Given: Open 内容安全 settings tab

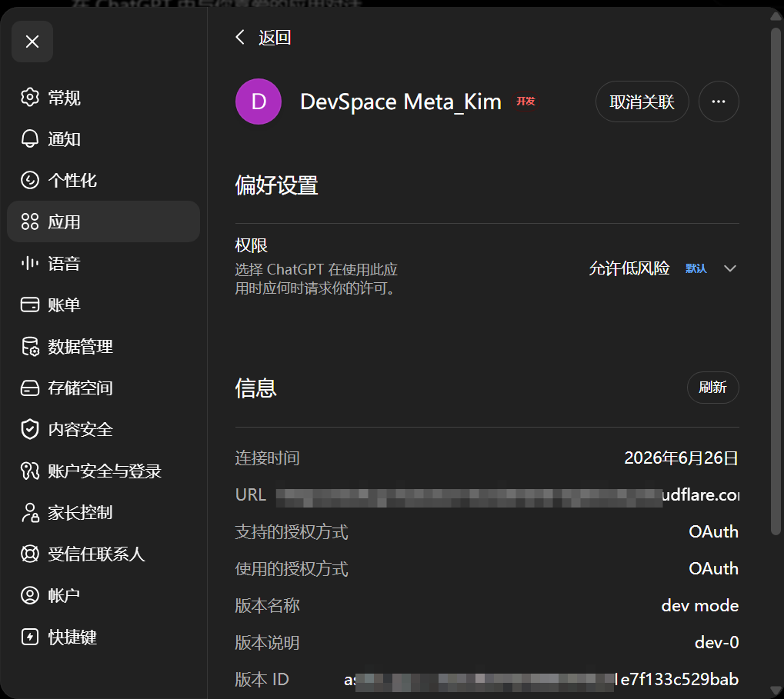Looking at the screenshot, I should pos(104,428).
